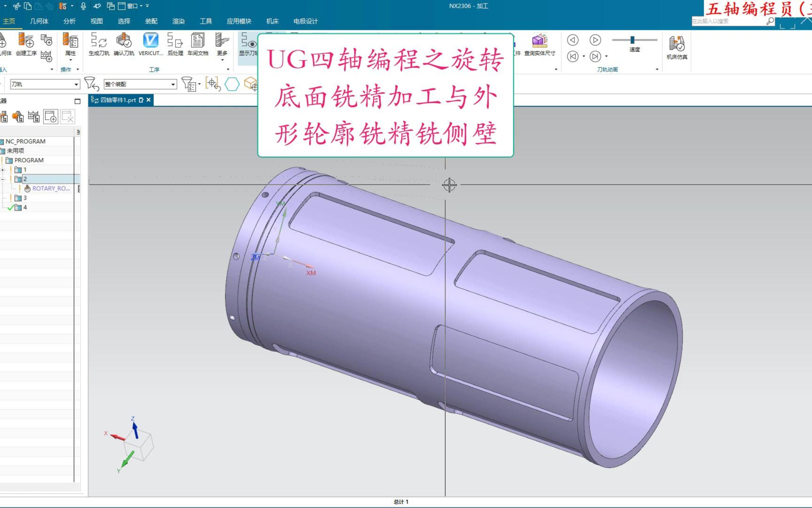Expand the 刀轨动画 group options arrow
Viewport: 812px width, 508px height.
pyautogui.click(x=657, y=70)
